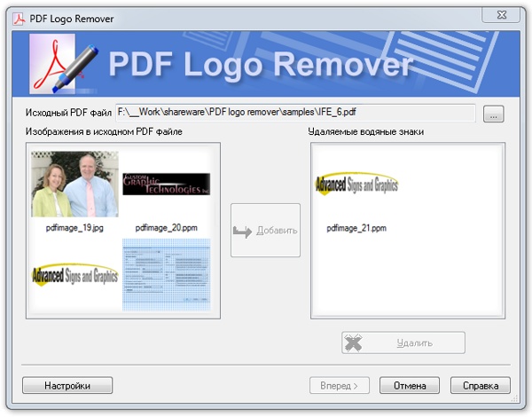Select pdfimage_21.ppm thumbnail in watermarks list

356,185
